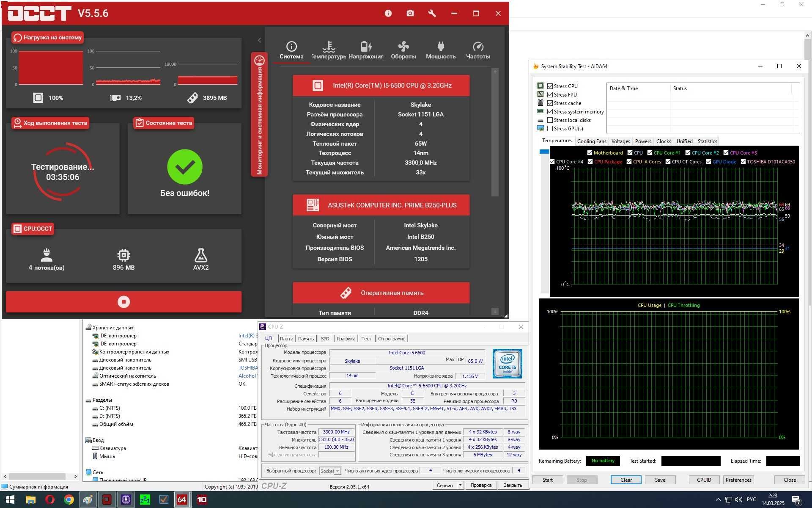Open the Socket processor selection dropdown
The image size is (812, 508).
[x=330, y=471]
